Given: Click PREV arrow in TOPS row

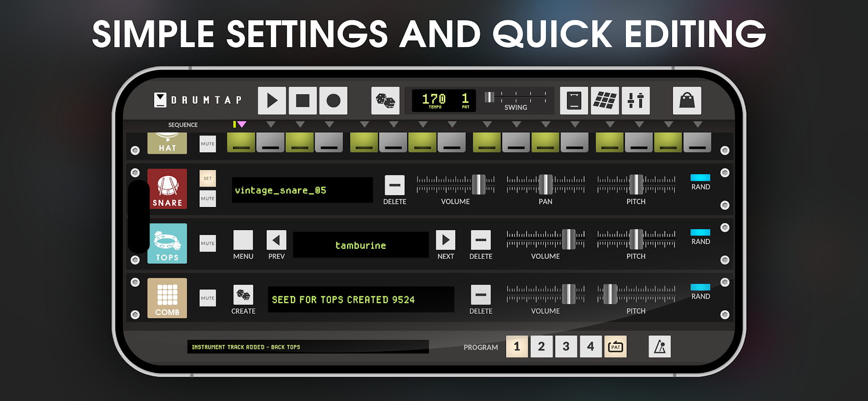Looking at the screenshot, I should coord(276,240).
